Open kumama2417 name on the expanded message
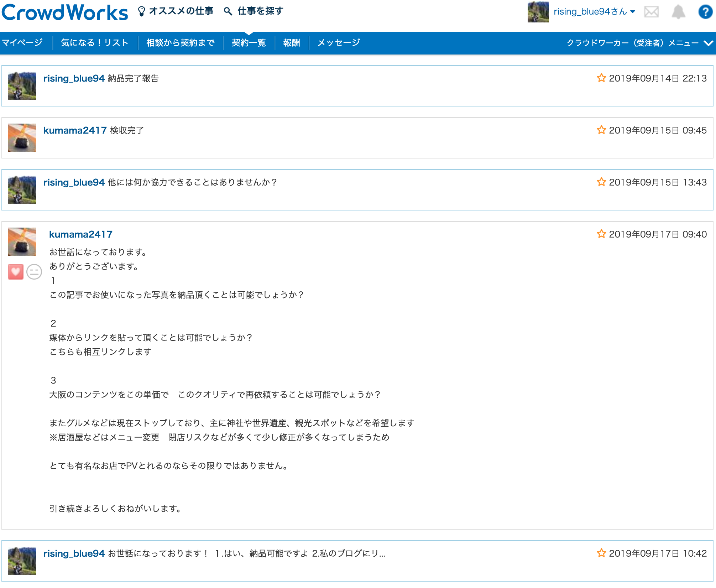This screenshot has height=588, width=716. (81, 234)
